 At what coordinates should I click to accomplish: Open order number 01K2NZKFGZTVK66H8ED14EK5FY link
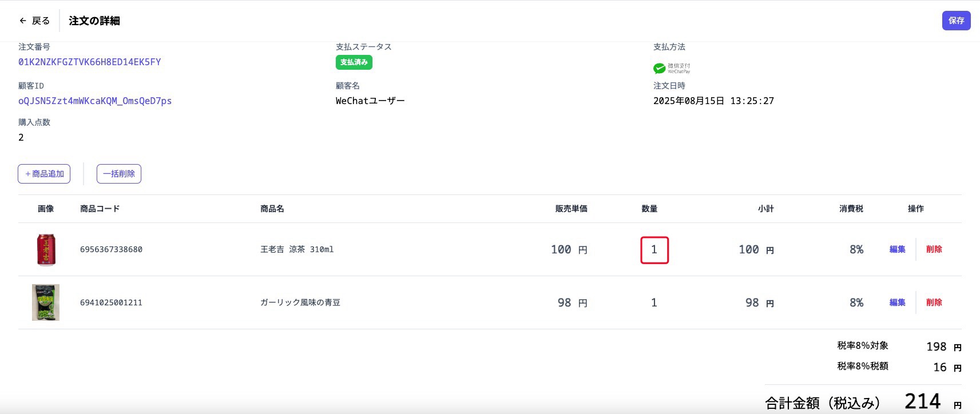pyautogui.click(x=90, y=62)
